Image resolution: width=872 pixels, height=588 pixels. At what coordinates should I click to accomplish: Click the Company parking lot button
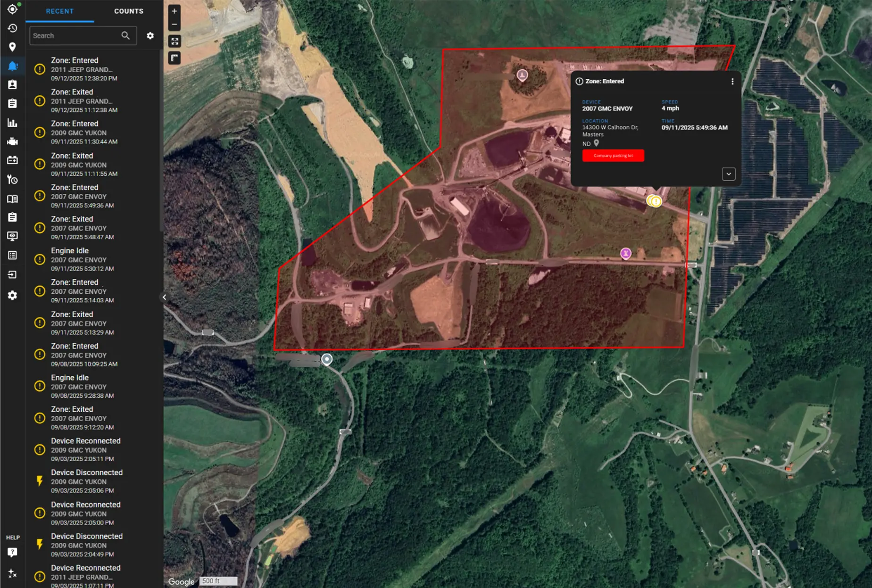613,156
